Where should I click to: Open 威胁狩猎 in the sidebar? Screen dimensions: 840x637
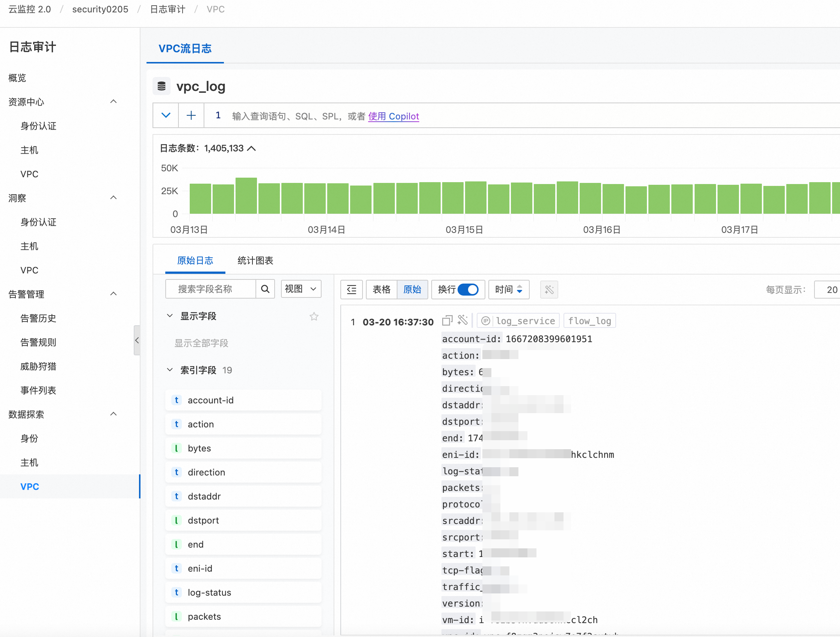pos(38,366)
